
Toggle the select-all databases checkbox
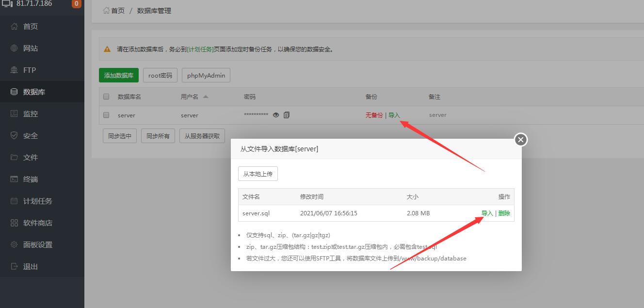106,97
